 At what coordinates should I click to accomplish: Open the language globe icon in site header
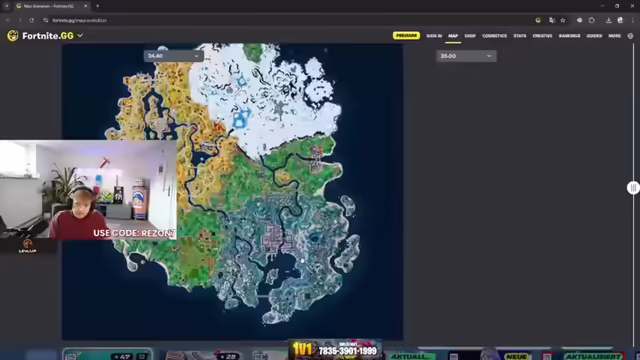click(630, 36)
